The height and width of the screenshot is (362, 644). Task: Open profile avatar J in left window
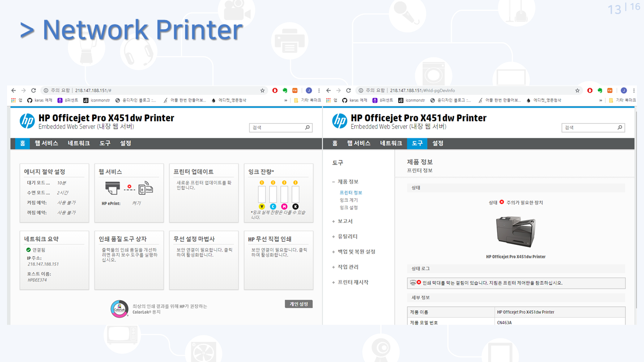click(x=308, y=90)
